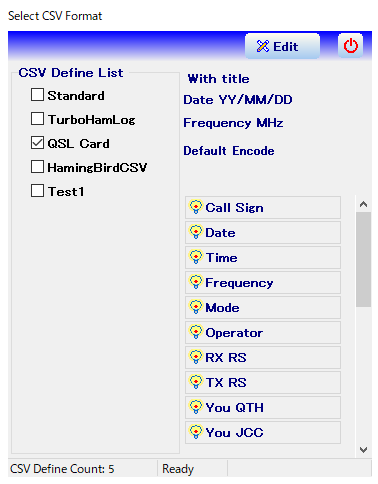Screen dimensions: 378x484
Task: Click the field list scrollbar thumb
Action: [363, 259]
